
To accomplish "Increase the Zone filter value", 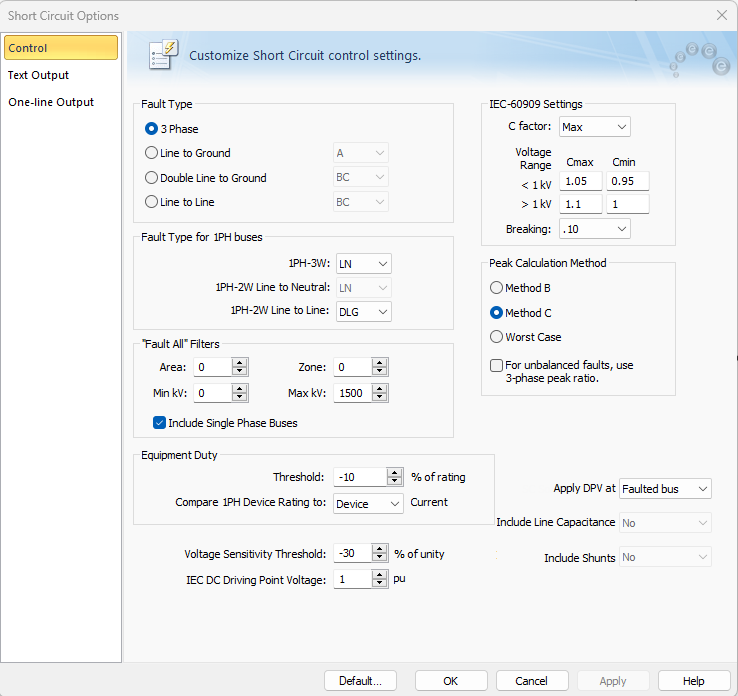I will (379, 362).
